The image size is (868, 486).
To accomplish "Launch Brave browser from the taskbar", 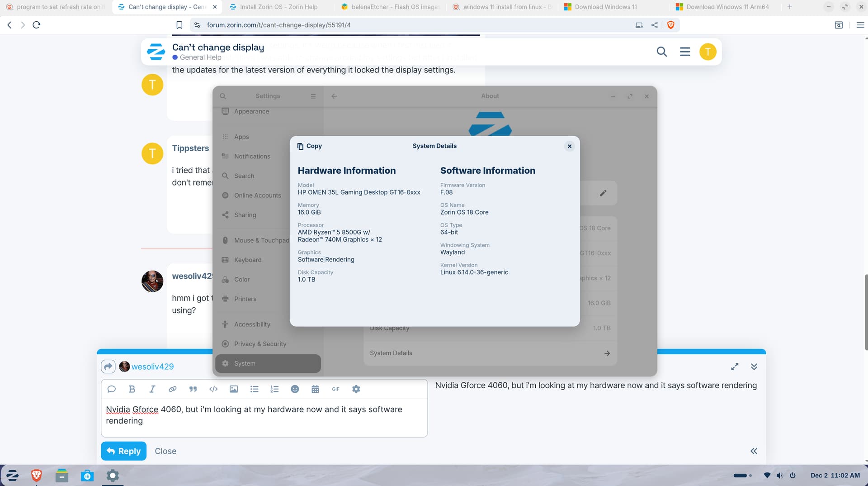I will (x=37, y=476).
